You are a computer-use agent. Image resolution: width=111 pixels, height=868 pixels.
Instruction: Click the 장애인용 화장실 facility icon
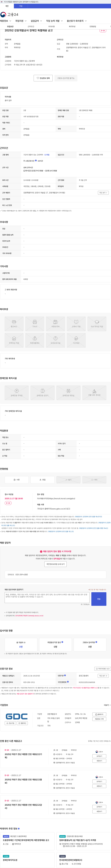pyautogui.click(x=68, y=393)
